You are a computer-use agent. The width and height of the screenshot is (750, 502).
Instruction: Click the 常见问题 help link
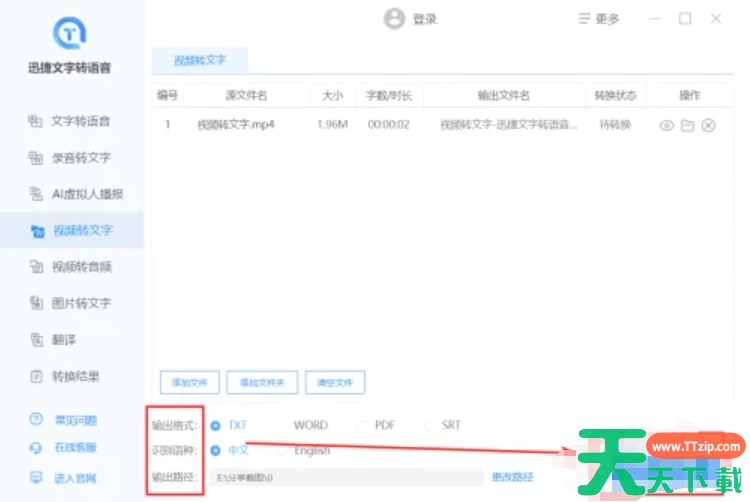point(76,420)
